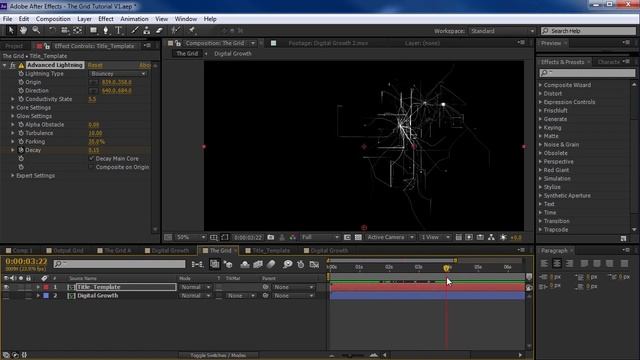Toggle Lightning Type stopwatch
Viewport: 640px width, 360px height.
[21, 73]
